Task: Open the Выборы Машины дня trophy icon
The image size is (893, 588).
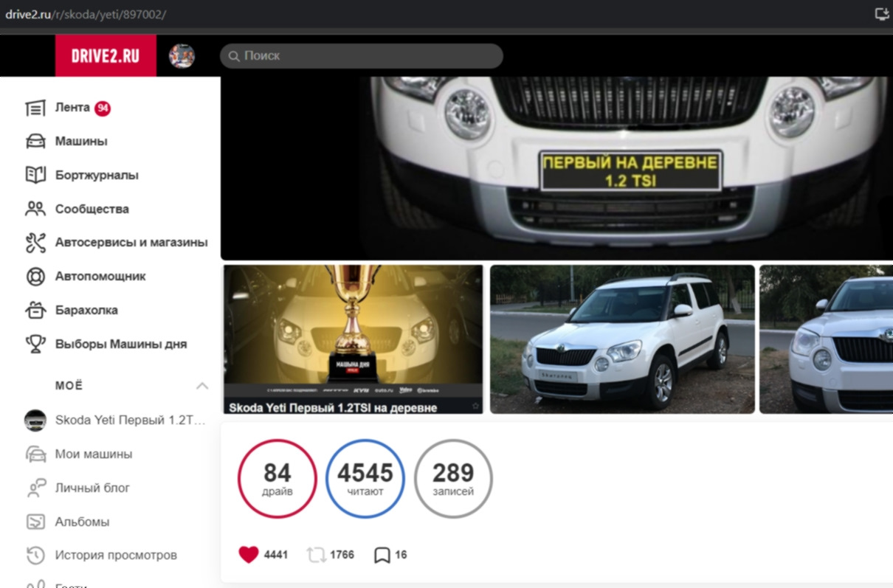Action: click(35, 345)
